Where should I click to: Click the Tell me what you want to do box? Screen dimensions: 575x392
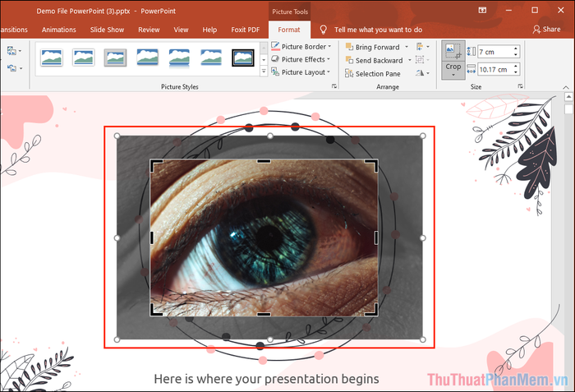pos(378,30)
